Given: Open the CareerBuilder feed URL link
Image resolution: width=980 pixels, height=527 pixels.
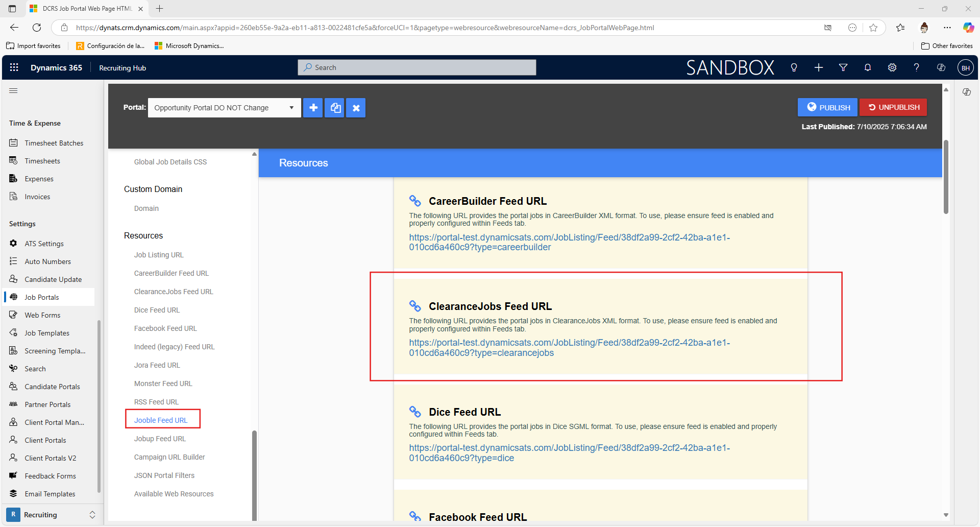Looking at the screenshot, I should pyautogui.click(x=569, y=242).
